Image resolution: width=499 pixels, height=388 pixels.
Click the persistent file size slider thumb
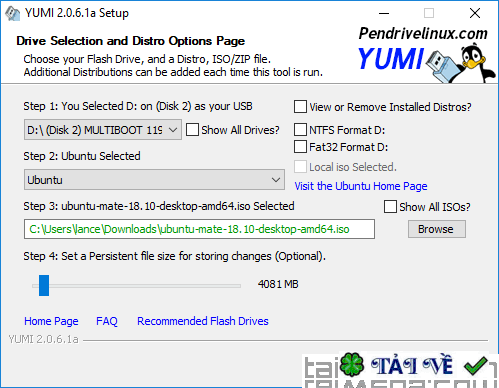(44, 285)
